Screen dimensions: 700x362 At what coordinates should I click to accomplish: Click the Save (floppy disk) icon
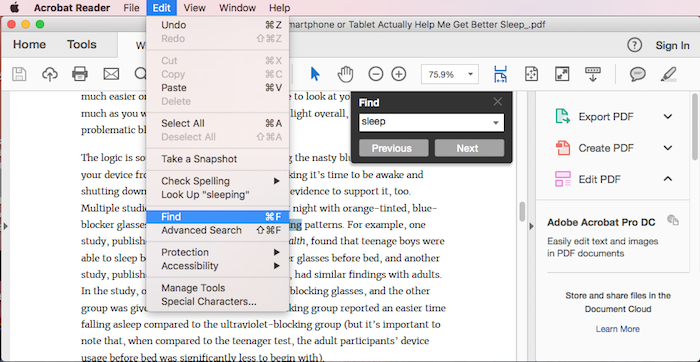pos(19,74)
